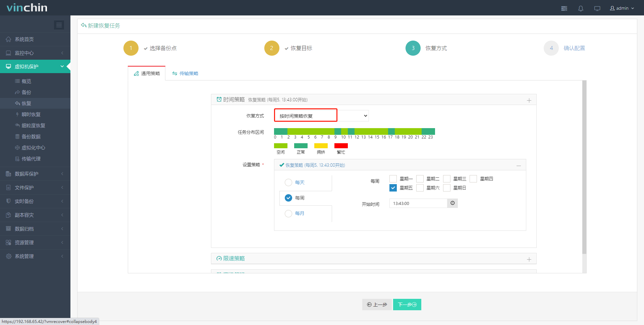Open the clock time picker icon
This screenshot has width=644, height=325.
tap(452, 203)
